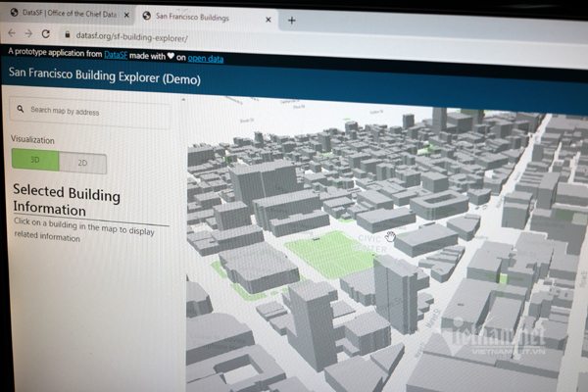Click the browser forward arrow
This screenshot has height=392, width=588.
pos(27,34)
